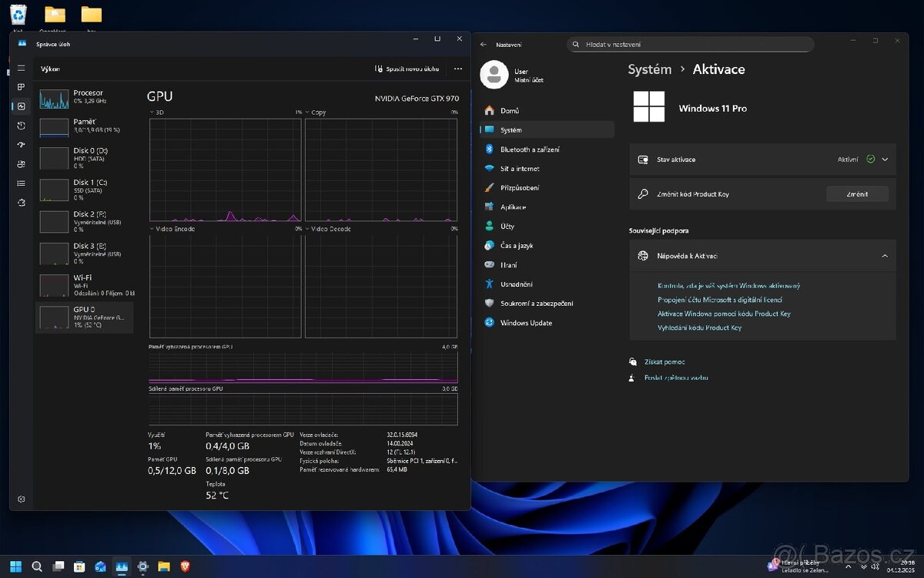Open Task Manager hamburger navigation menu
Image resolution: width=924 pixels, height=578 pixels.
(x=22, y=68)
